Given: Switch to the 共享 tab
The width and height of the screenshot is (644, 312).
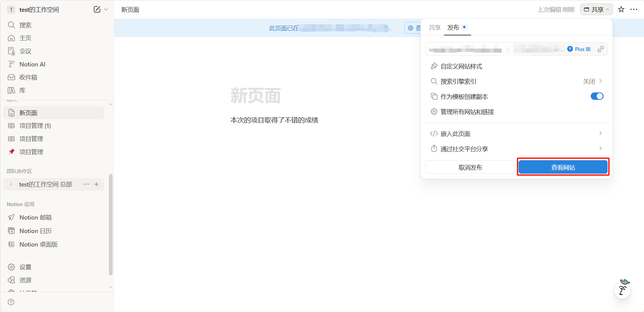Looking at the screenshot, I should click(435, 28).
